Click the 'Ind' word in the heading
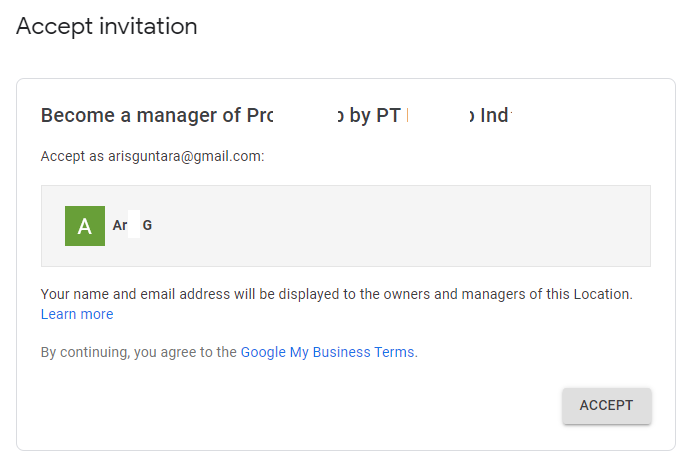Viewport: 682px width, 455px height. coord(495,116)
